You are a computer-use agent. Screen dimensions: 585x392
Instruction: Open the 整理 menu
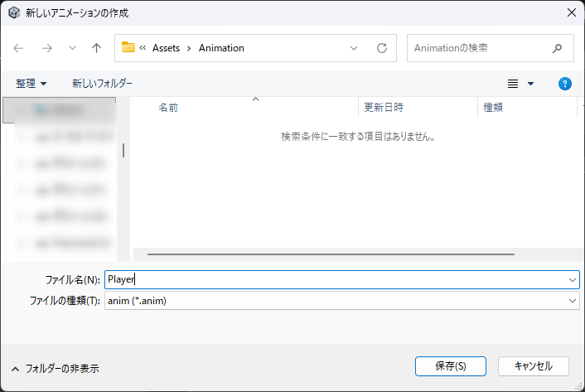pos(31,84)
